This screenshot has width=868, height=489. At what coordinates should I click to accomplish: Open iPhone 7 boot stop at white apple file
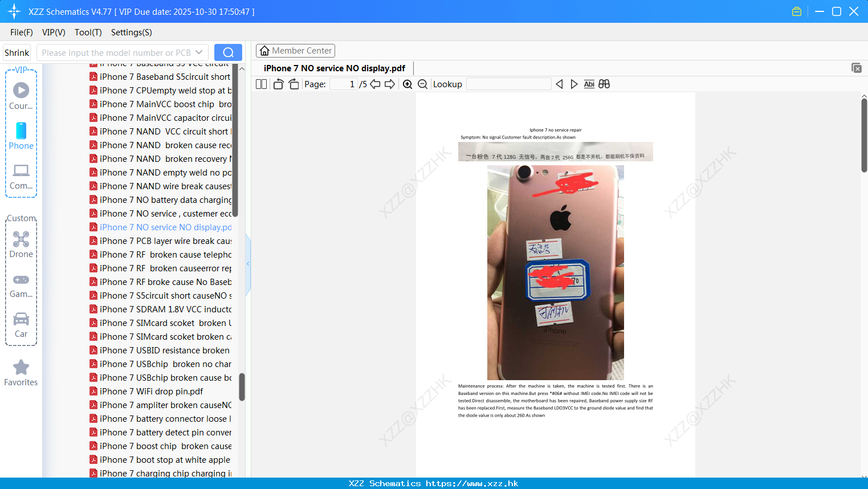pyautogui.click(x=160, y=459)
